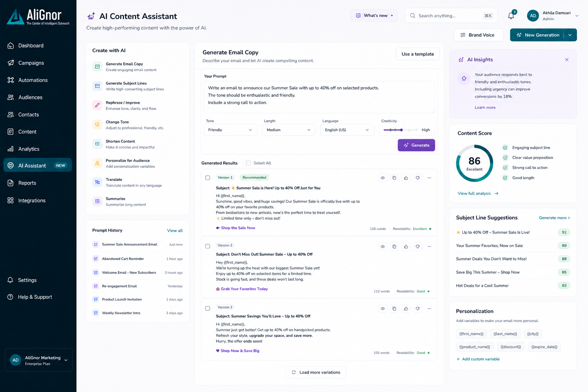Copy Version 2 result using copy icon
The image size is (588, 392).
click(394, 247)
